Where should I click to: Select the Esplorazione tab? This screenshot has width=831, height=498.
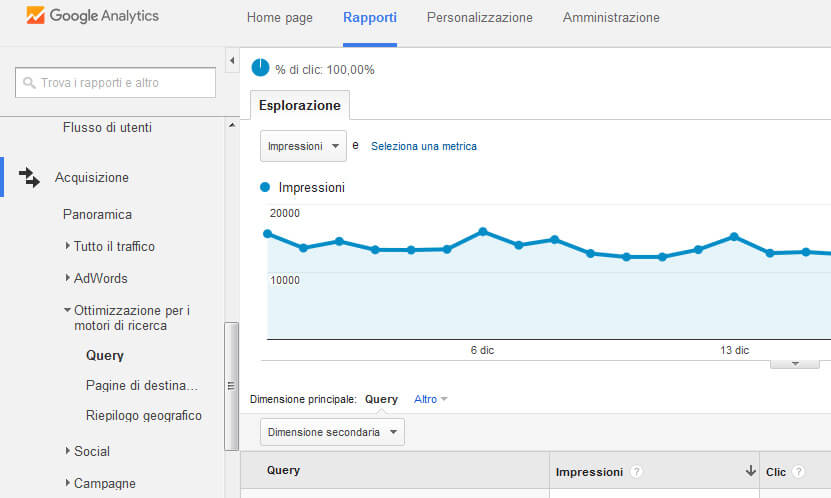299,105
